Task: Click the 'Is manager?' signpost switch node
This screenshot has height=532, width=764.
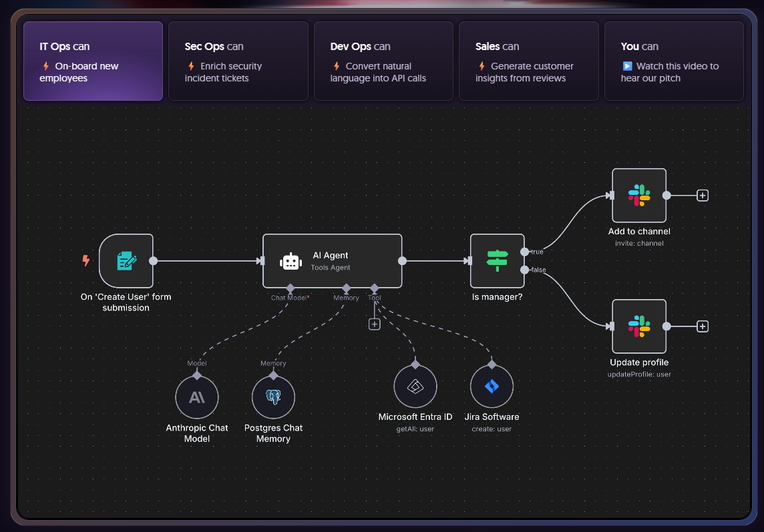Action: click(497, 261)
